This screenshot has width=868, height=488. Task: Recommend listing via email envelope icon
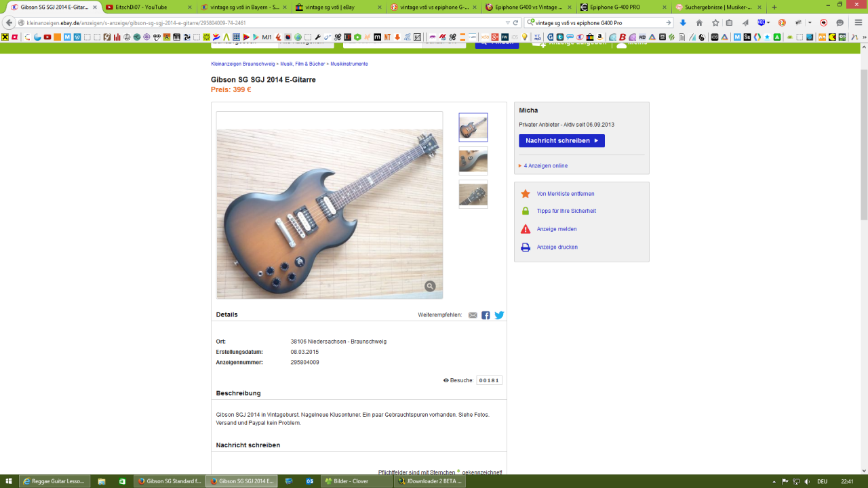pyautogui.click(x=473, y=315)
